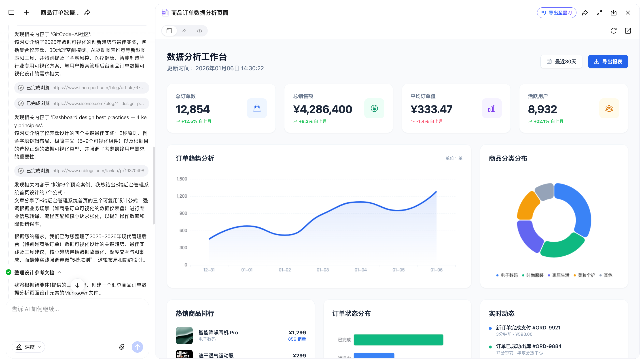Open preview in new window icon
This screenshot has width=644, height=363.
tap(628, 31)
